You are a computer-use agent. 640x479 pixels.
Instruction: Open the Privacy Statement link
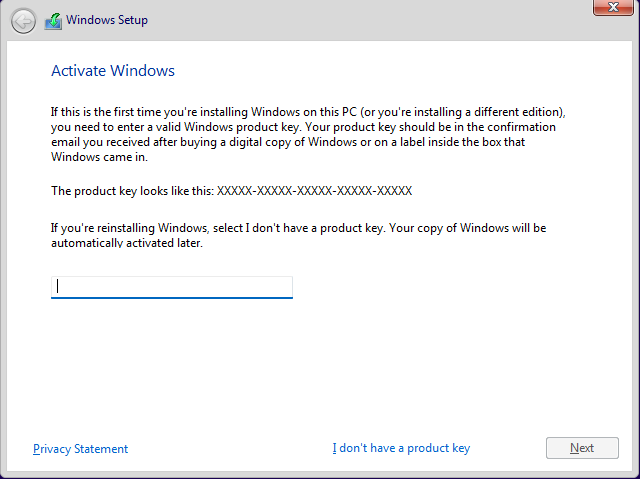(x=80, y=449)
